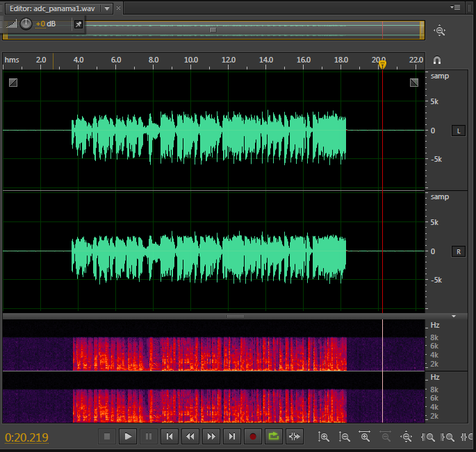Viewport: 476px width, 452px height.
Task: Toggle the left channel L button
Action: click(459, 131)
